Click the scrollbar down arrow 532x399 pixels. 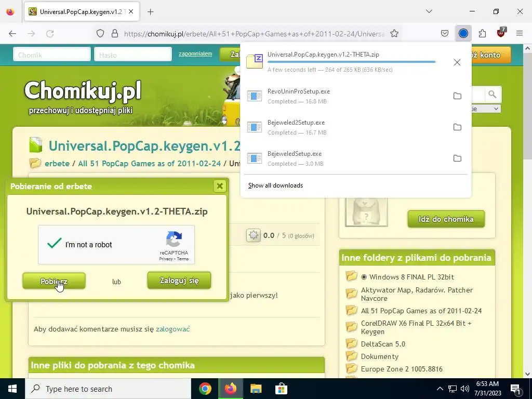coord(527,374)
